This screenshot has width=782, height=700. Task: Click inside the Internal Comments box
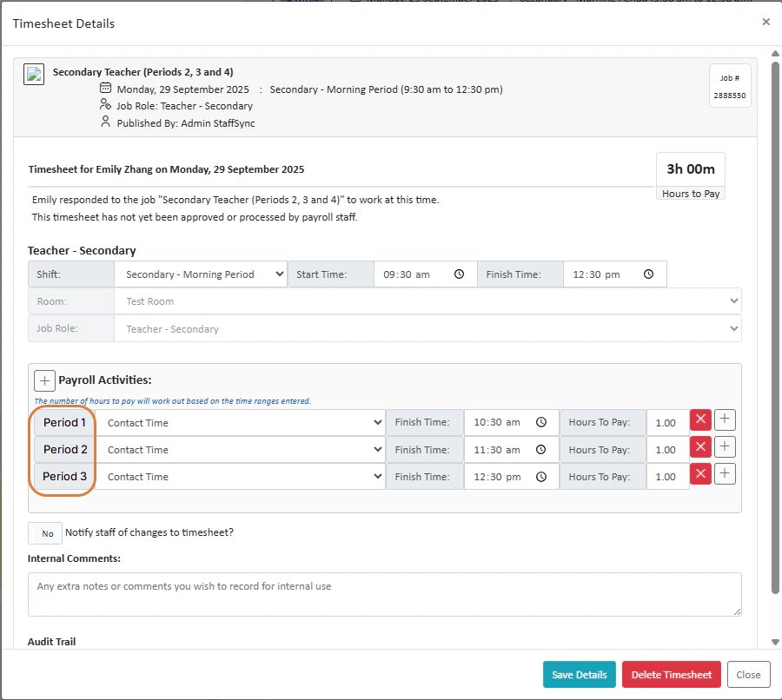click(384, 594)
